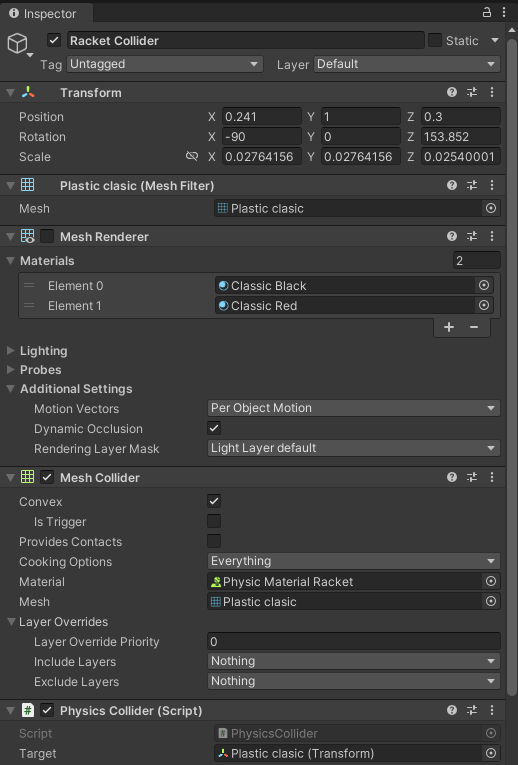Grab the Element 0 reorder handle

point(29,285)
